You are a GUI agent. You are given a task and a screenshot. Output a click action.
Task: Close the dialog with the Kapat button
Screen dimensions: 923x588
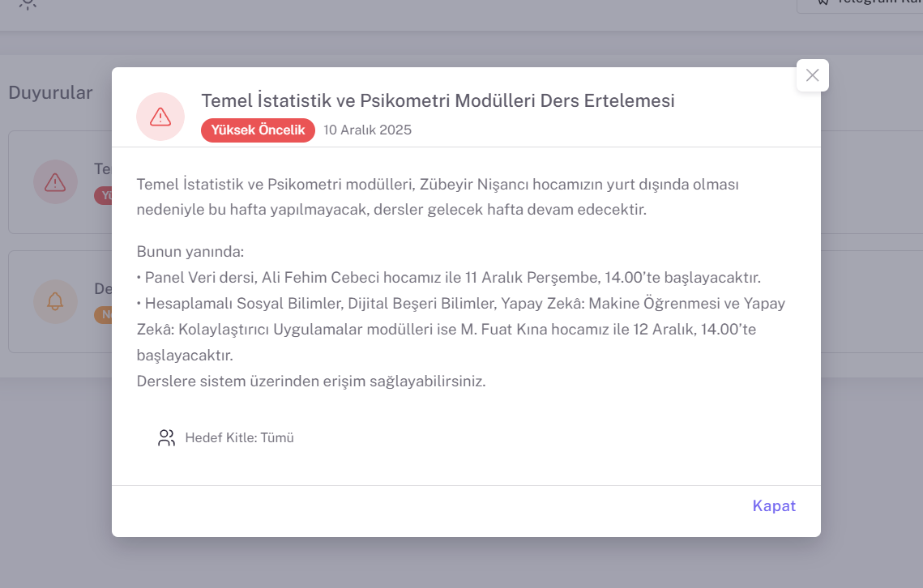[x=774, y=505]
